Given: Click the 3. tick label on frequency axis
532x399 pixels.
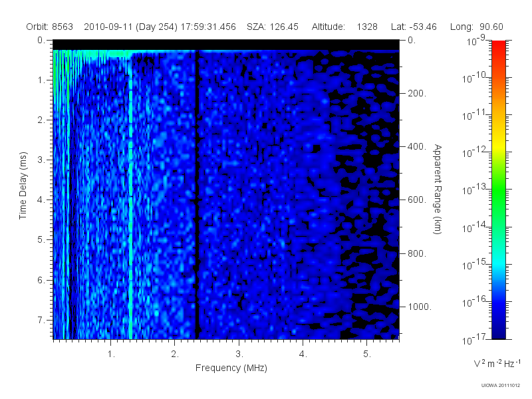Looking at the screenshot, I should pos(239,354).
